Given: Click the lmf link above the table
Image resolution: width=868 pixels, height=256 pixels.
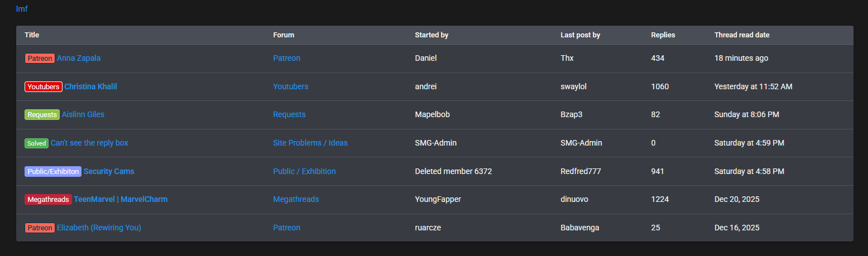Looking at the screenshot, I should coord(22,9).
